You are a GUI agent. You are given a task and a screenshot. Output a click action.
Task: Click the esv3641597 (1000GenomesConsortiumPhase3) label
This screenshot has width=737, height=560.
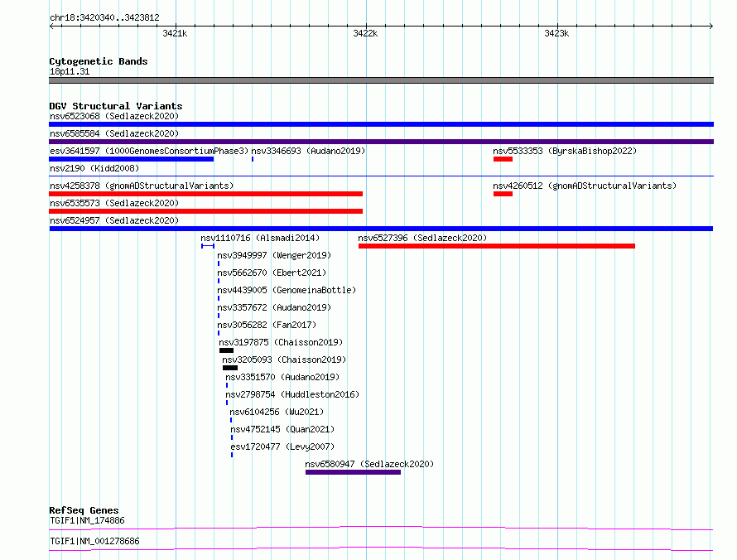coord(149,151)
